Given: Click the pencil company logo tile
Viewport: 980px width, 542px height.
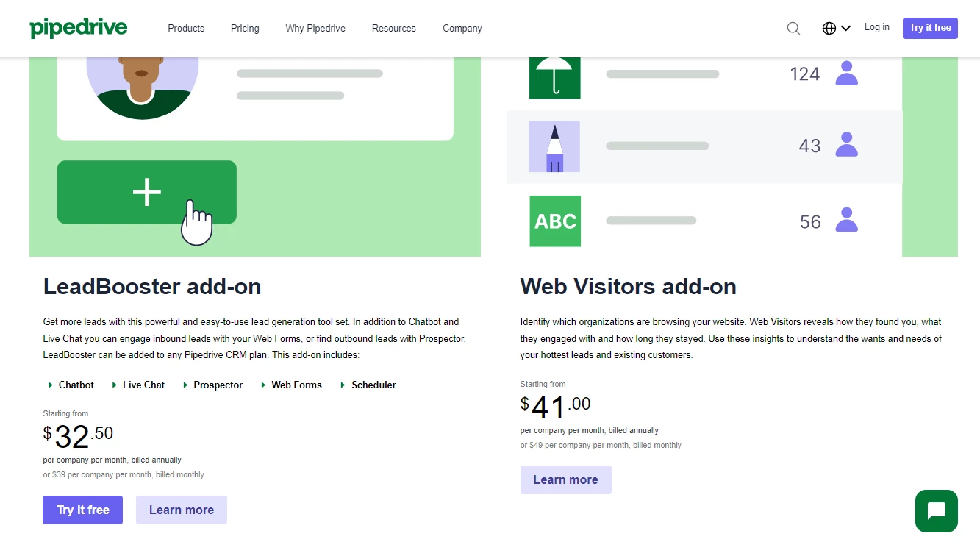Looking at the screenshot, I should click(554, 147).
